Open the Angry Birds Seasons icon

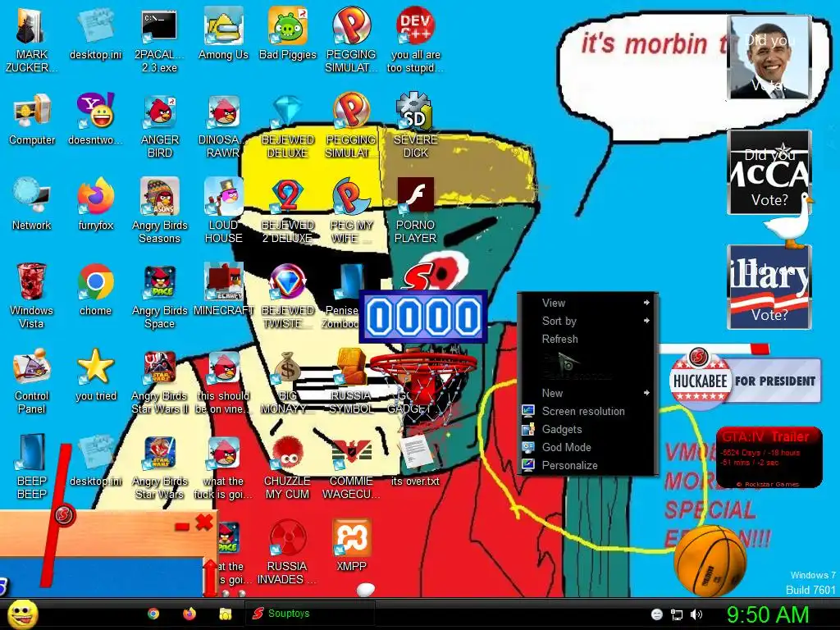click(160, 211)
